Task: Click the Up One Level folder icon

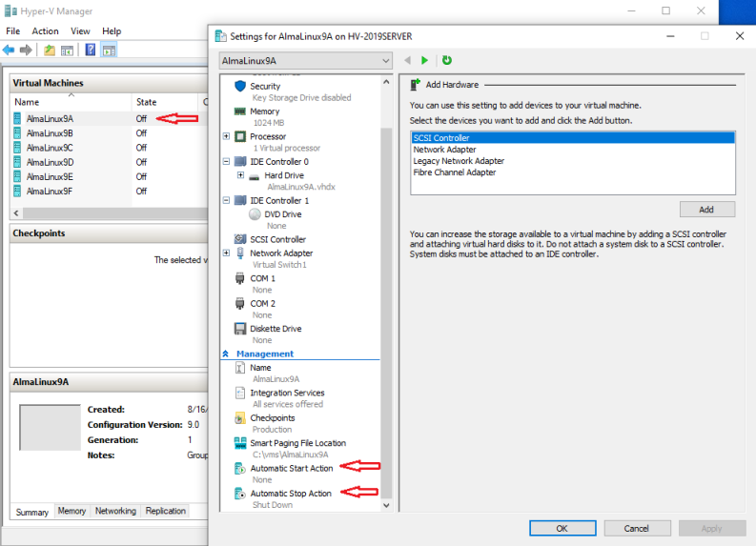Action: tap(50, 50)
